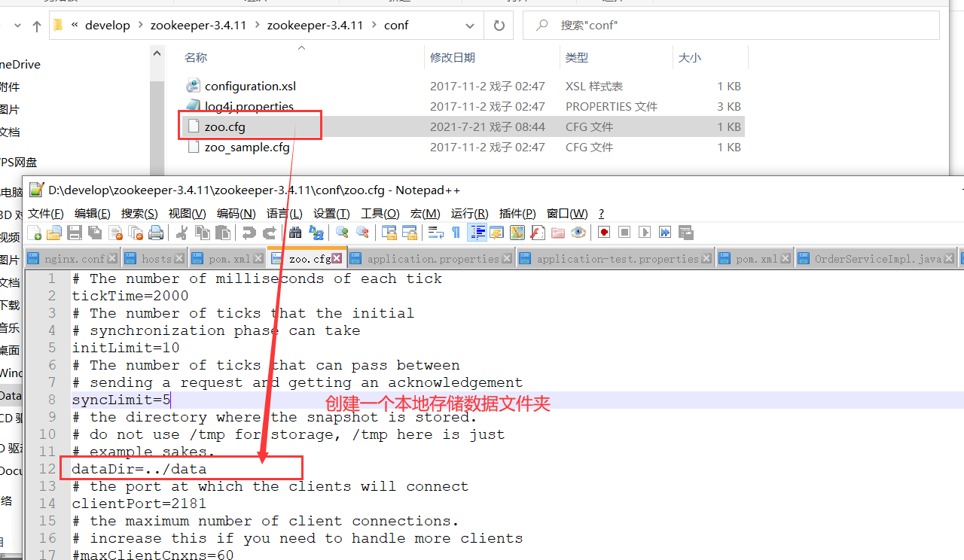This screenshot has width=964, height=560.
Task: Close the zoo.cfg tab
Action: (x=337, y=258)
